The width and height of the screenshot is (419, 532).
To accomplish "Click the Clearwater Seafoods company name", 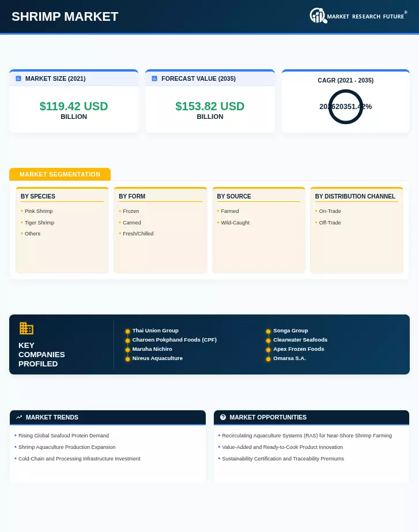I will pos(300,340).
